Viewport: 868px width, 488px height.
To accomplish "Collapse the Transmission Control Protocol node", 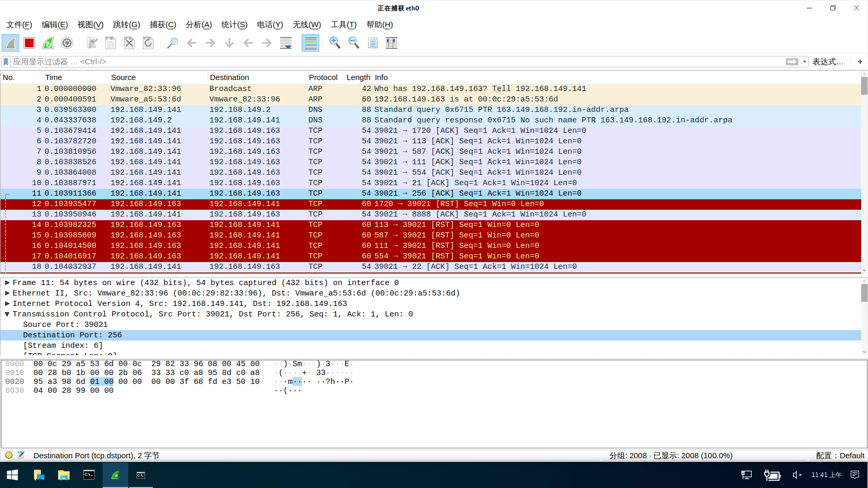I will [7, 314].
